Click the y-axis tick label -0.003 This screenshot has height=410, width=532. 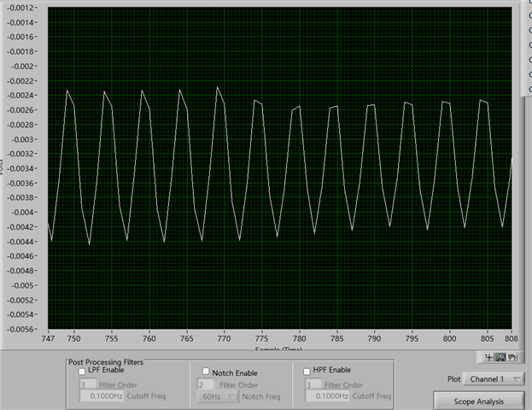click(23, 139)
